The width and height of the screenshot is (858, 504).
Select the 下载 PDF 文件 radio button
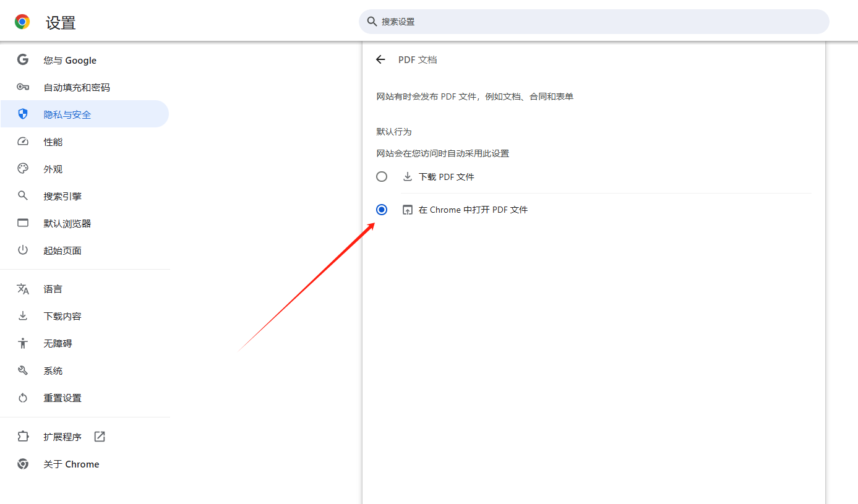point(382,177)
